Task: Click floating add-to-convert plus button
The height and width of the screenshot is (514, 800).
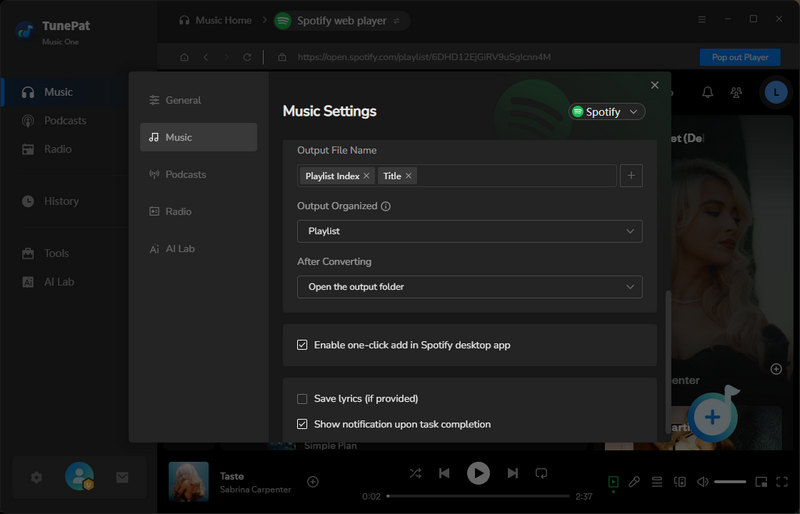Action: 712,417
